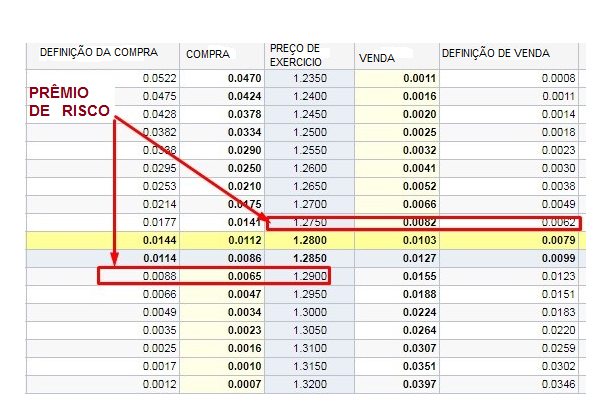The image size is (607, 408).
Task: Click the VENDA value 0.0127
Action: [x=419, y=257]
